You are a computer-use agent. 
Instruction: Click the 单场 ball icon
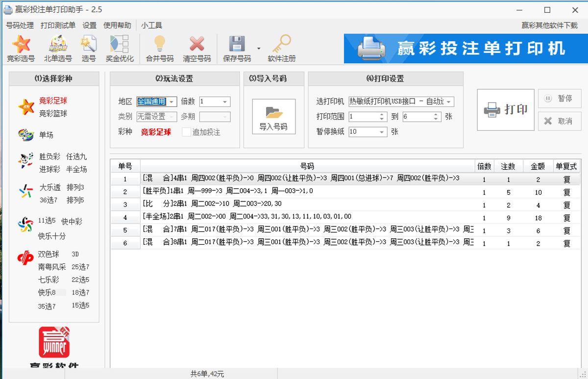point(25,134)
